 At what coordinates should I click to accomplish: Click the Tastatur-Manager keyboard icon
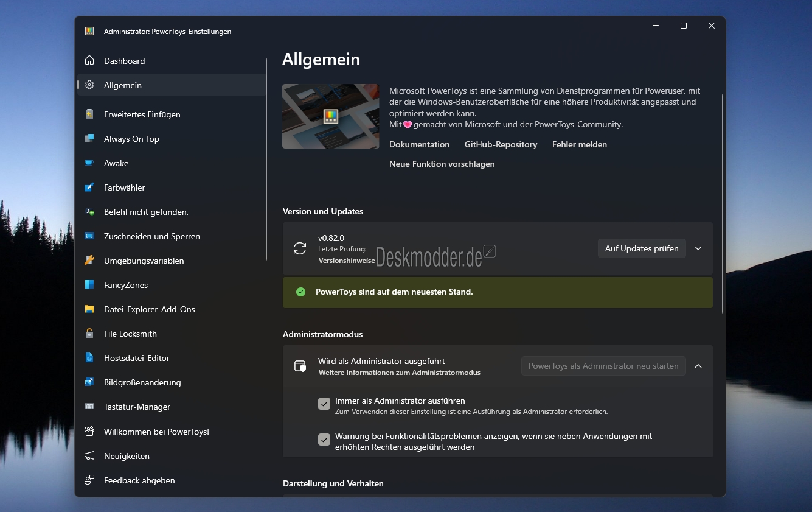[x=89, y=407]
